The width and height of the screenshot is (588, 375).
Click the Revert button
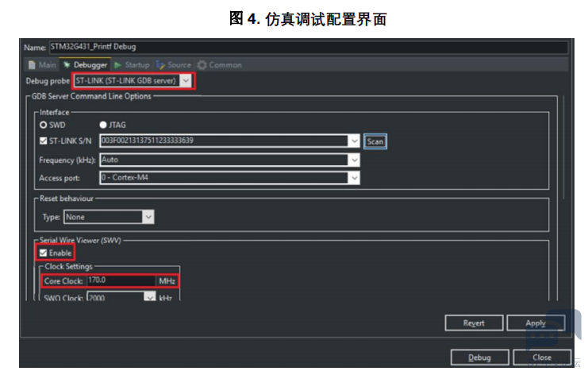pos(474,323)
